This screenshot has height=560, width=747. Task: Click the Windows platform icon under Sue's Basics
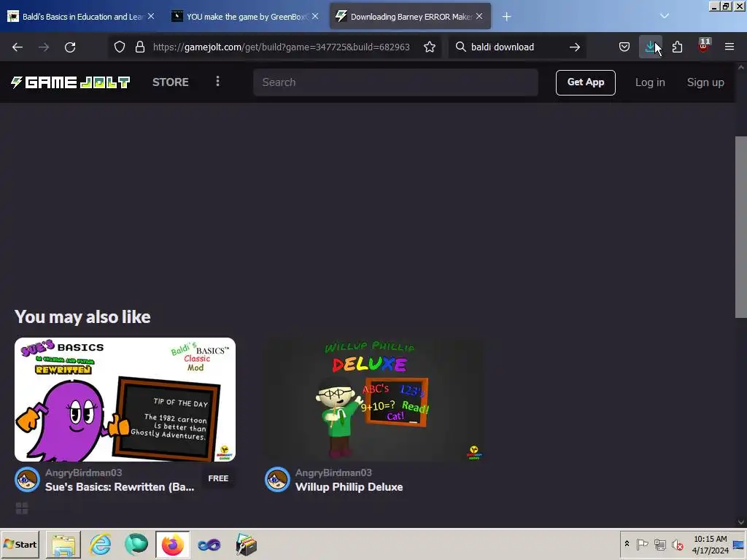click(x=22, y=508)
